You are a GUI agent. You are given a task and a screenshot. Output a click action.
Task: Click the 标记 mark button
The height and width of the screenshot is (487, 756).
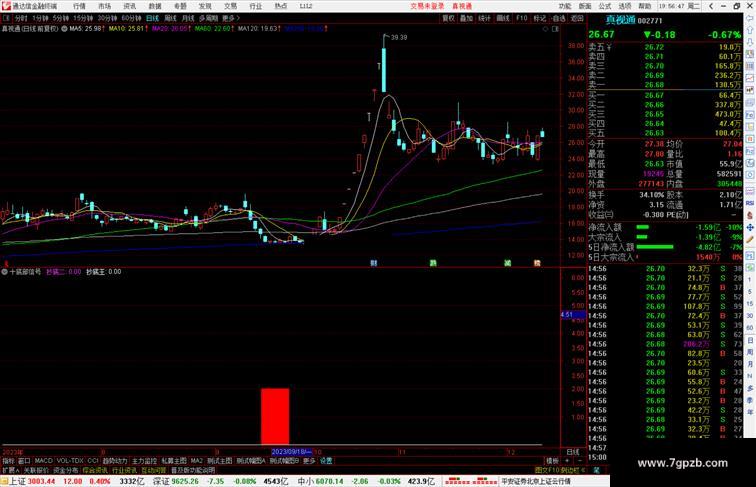point(540,18)
